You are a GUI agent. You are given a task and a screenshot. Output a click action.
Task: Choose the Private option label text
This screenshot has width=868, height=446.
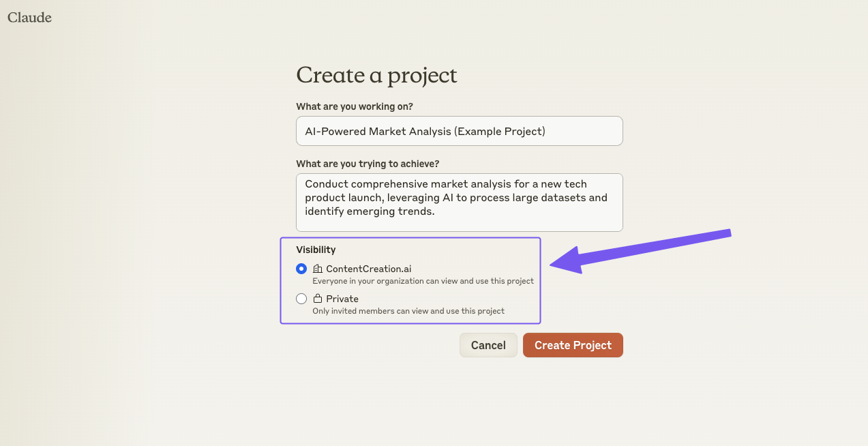(x=342, y=299)
